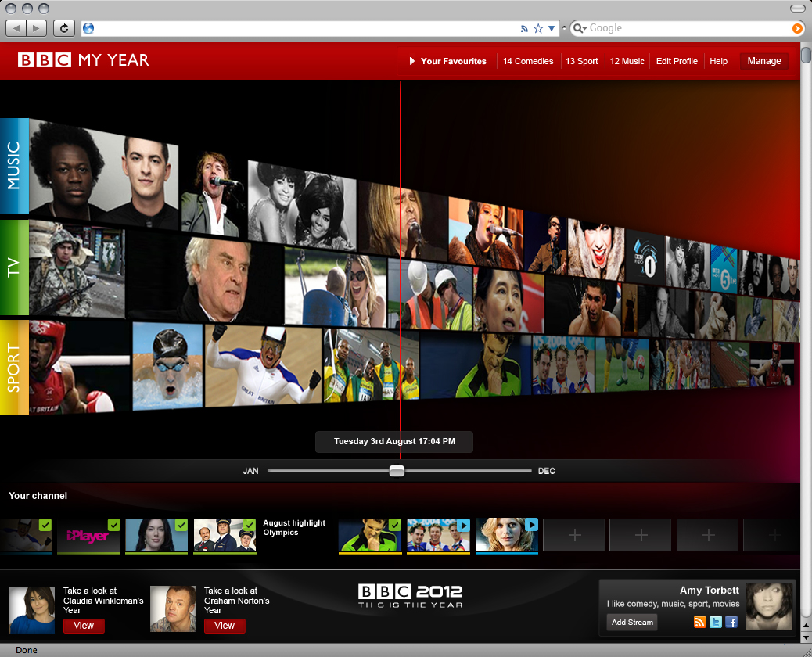Viewport: 812px width, 657px height.
Task: Toggle the checkmark on the iPlayer channel item
Action: tap(114, 525)
